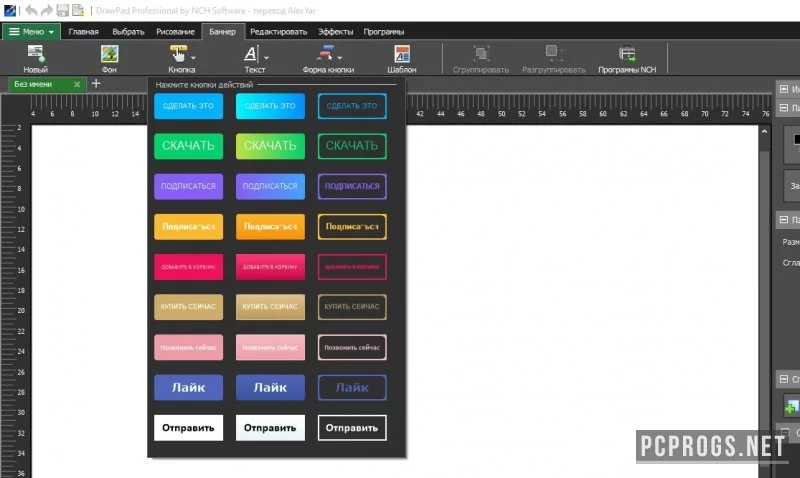Click the DrawPad application logo icon
The height and width of the screenshot is (478, 800).
pyautogui.click(x=10, y=10)
